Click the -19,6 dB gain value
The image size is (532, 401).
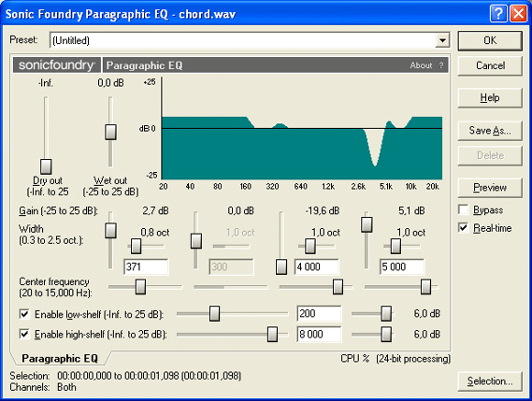click(x=323, y=210)
